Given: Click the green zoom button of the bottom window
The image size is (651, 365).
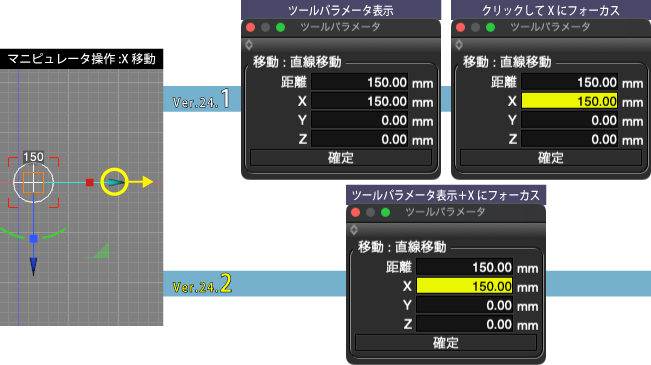Looking at the screenshot, I should [x=385, y=213].
